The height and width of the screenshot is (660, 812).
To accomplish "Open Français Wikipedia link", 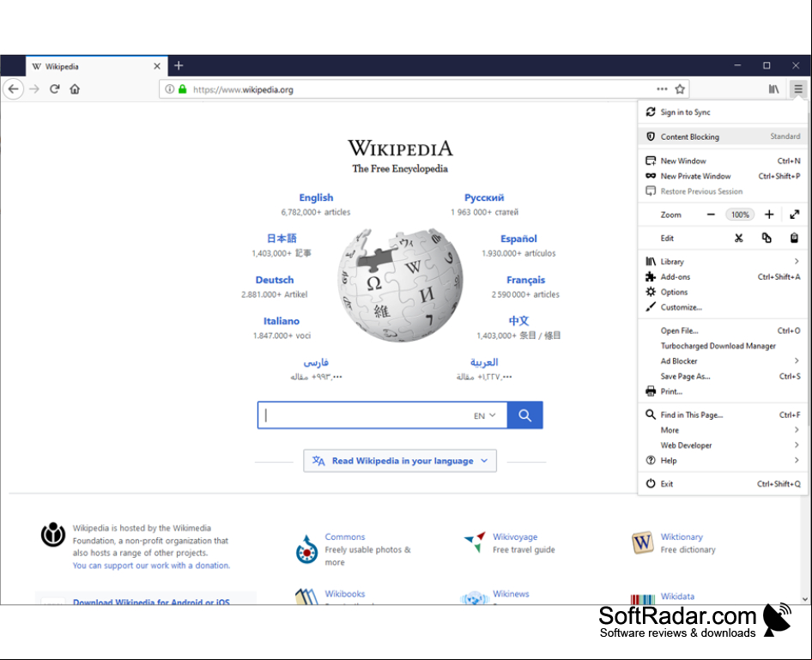I will 525,280.
